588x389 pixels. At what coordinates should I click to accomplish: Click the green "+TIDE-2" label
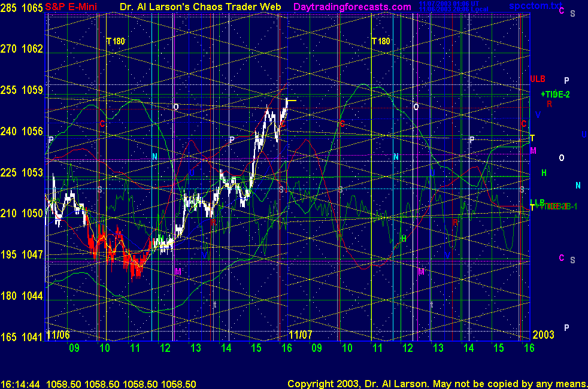coord(555,95)
